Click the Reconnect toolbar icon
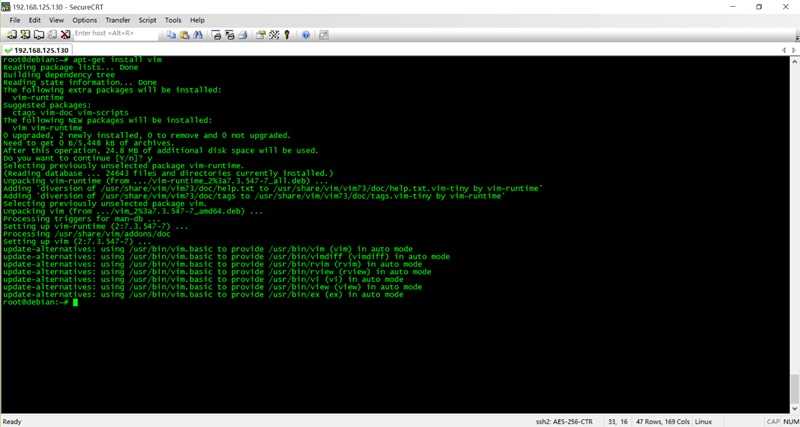Image resolution: width=800 pixels, height=427 pixels. click(x=52, y=35)
